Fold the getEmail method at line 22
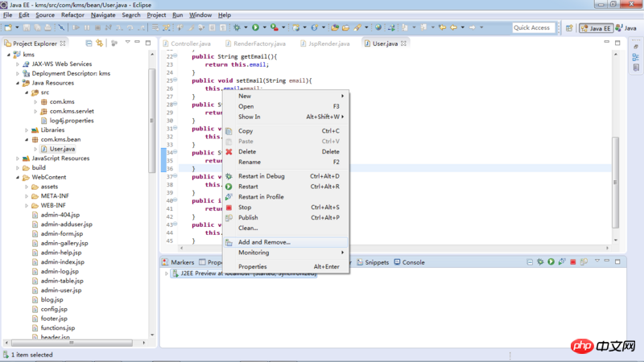644x362 pixels. [x=177, y=56]
